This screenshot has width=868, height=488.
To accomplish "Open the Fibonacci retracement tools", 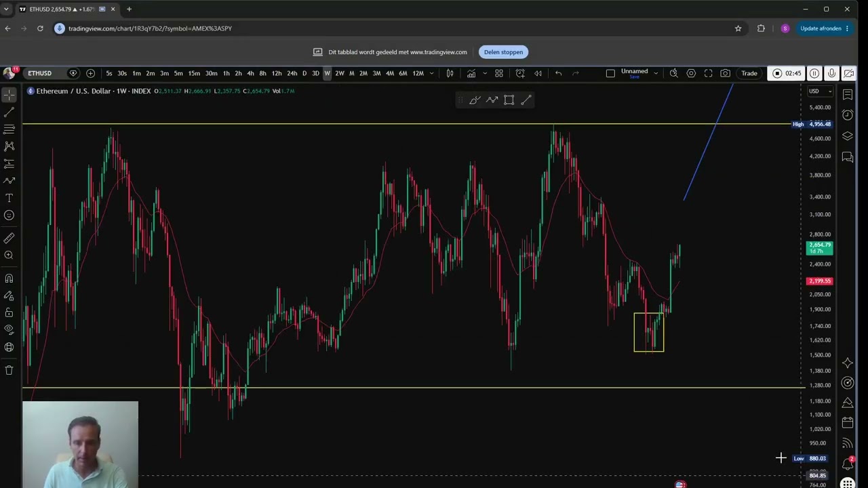I will click(x=9, y=129).
